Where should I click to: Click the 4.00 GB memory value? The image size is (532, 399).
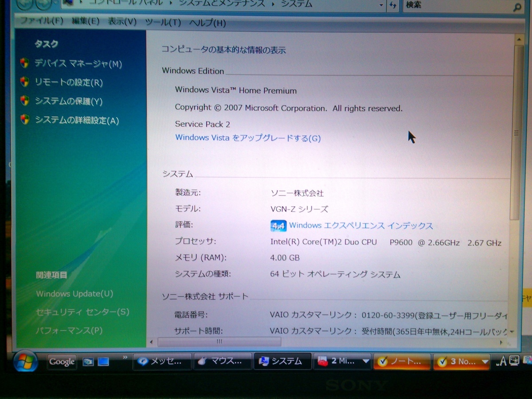285,258
